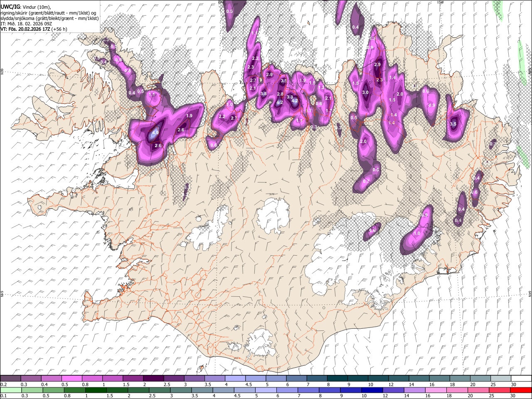This screenshot has width=532, height=399.
Task: Click the 'rigning/skúrir' legend description line
Action: 48,12
